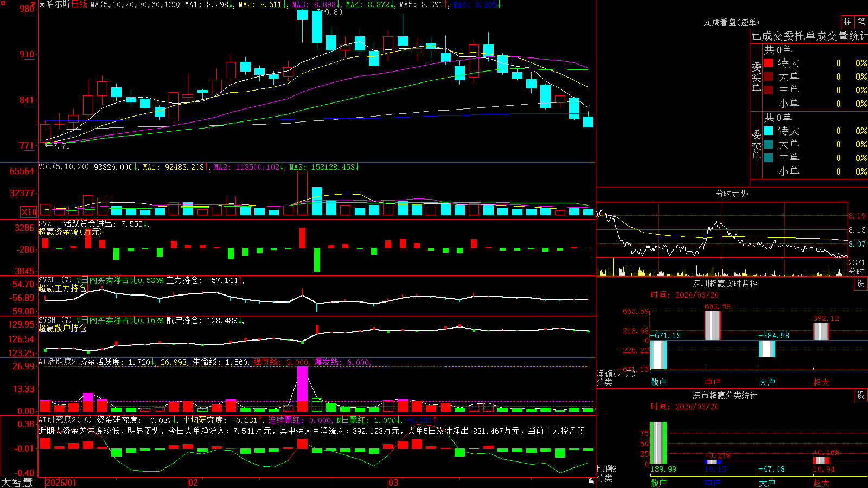Click the 哈尔斯 stock name

(59, 4)
